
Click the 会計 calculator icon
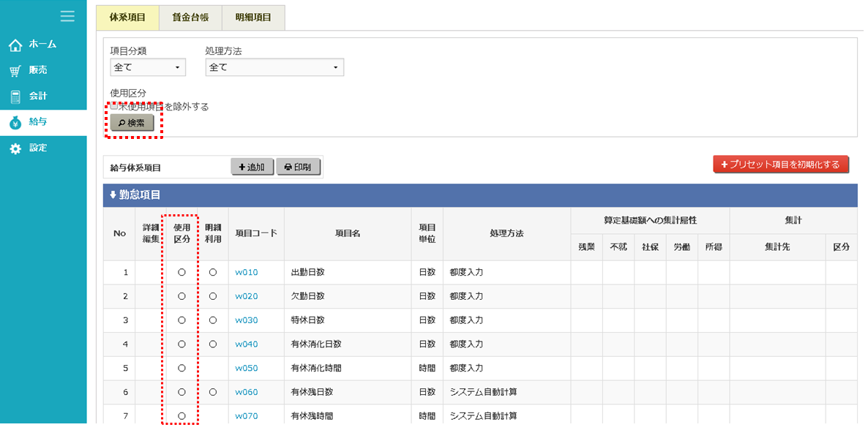click(15, 97)
